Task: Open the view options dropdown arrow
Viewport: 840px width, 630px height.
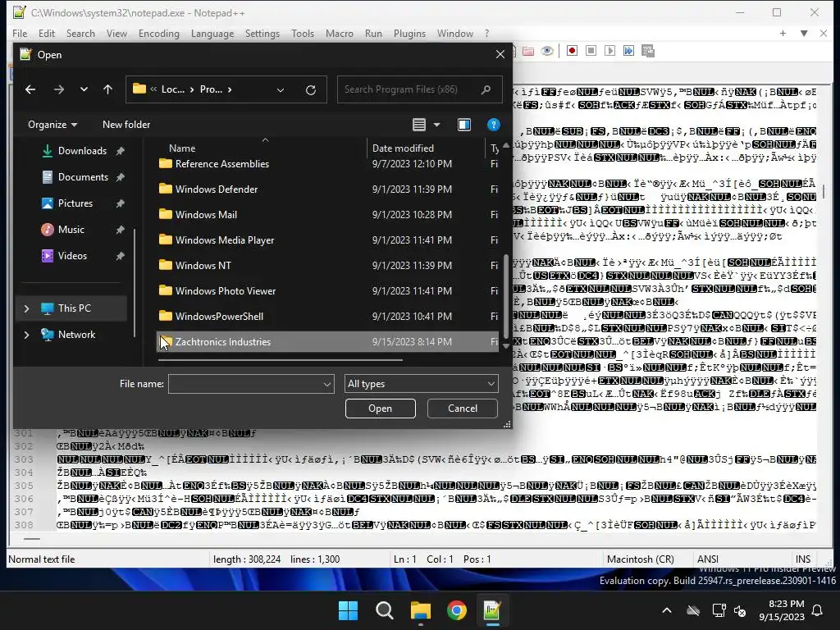Action: point(436,125)
